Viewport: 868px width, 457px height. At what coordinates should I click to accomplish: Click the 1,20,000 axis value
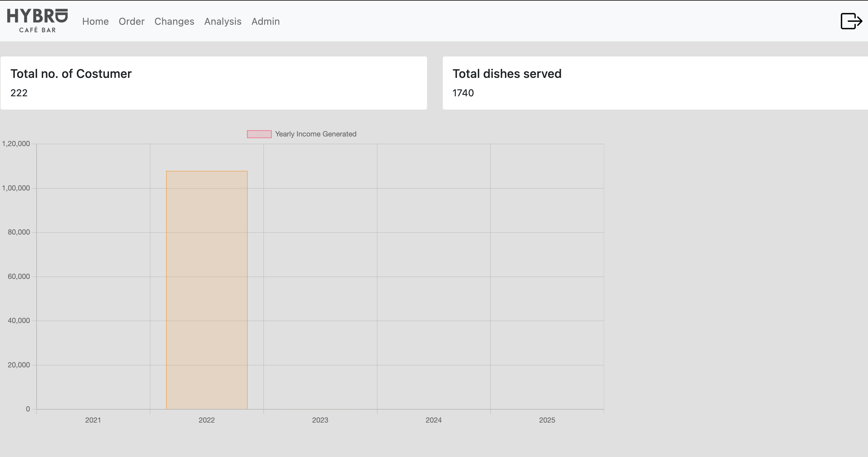[16, 143]
